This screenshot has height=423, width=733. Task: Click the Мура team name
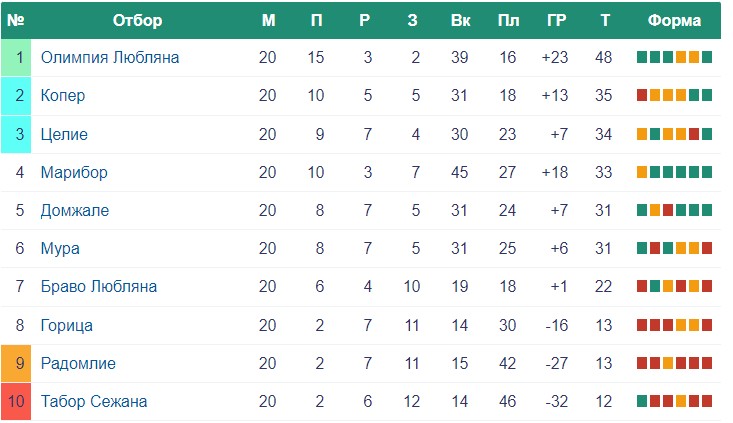click(60, 248)
